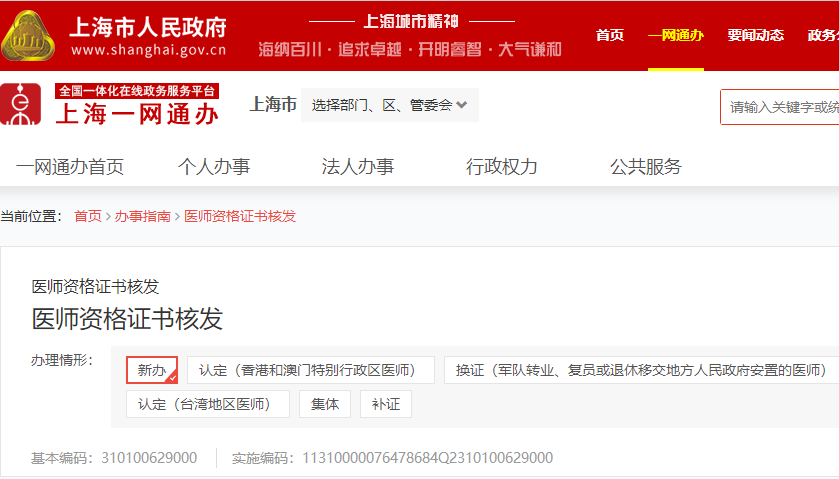Click the 首页 breadcrumb link
This screenshot has width=839, height=479.
click(x=88, y=216)
